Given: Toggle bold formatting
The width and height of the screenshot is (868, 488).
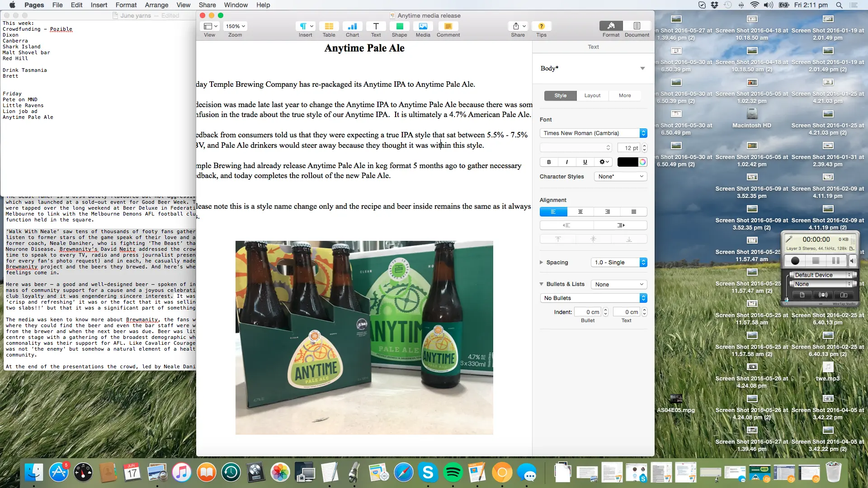Looking at the screenshot, I should 548,162.
